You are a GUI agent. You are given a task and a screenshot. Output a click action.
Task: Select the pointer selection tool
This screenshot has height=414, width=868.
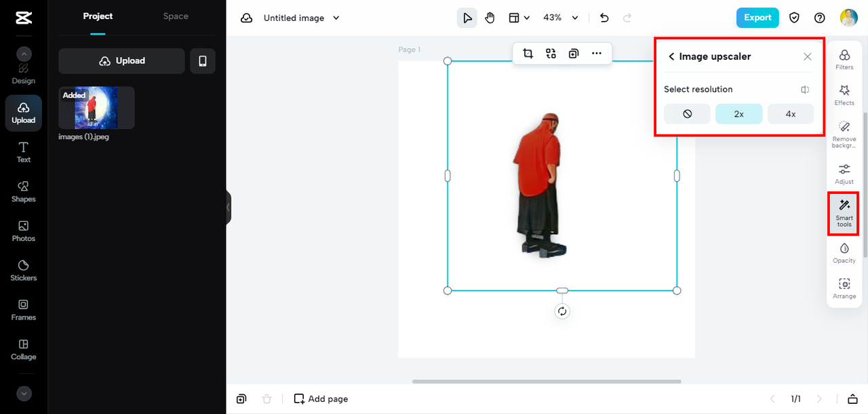click(x=467, y=18)
